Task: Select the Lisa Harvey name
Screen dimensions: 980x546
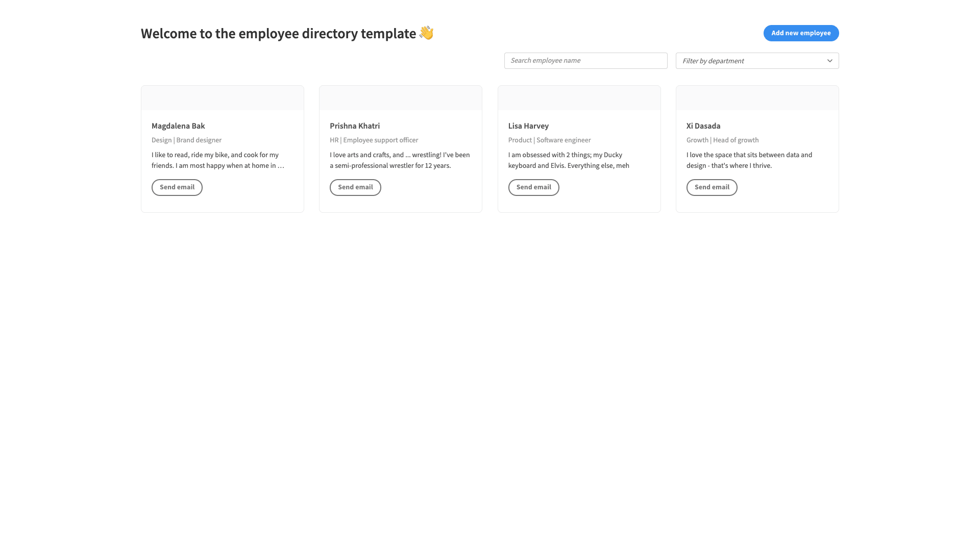Action: (528, 126)
